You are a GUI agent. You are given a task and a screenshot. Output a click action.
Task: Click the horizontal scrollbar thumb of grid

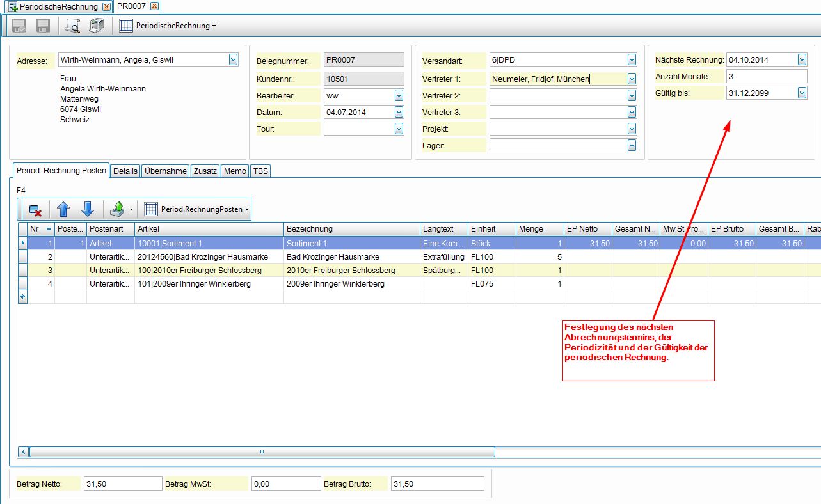pos(262,452)
